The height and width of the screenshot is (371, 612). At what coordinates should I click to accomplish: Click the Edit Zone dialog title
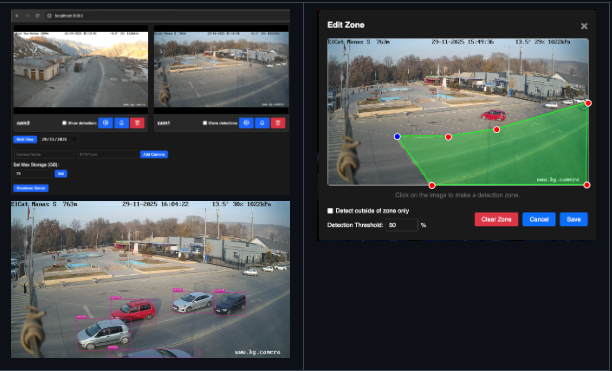[346, 25]
